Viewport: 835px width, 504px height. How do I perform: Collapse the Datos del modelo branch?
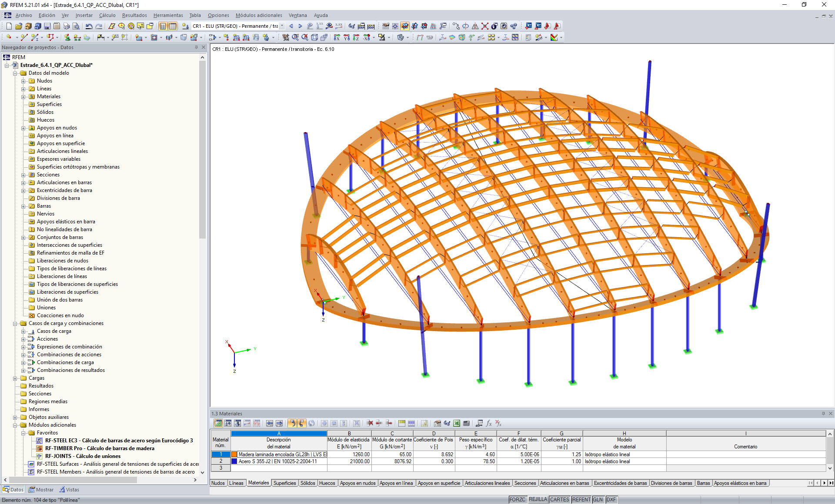click(x=16, y=73)
